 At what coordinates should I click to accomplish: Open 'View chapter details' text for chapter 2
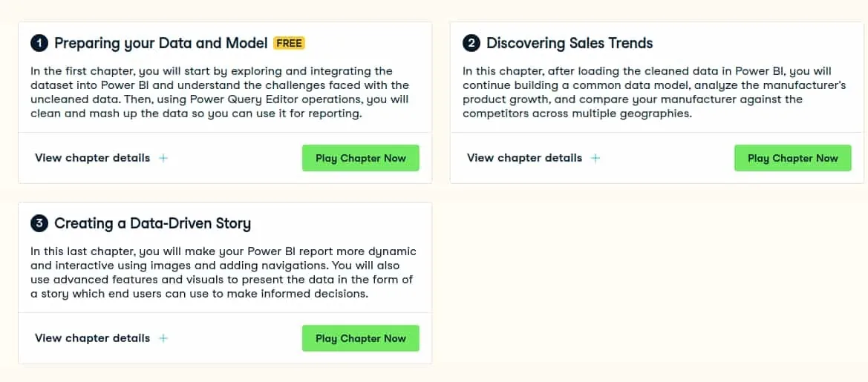(x=525, y=158)
